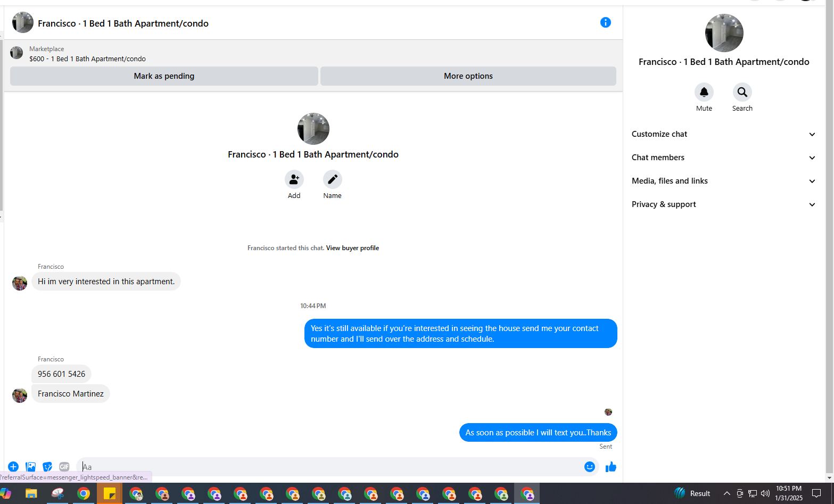Select the message with phone number 956 601 5426
The height and width of the screenshot is (504, 834).
pyautogui.click(x=61, y=374)
